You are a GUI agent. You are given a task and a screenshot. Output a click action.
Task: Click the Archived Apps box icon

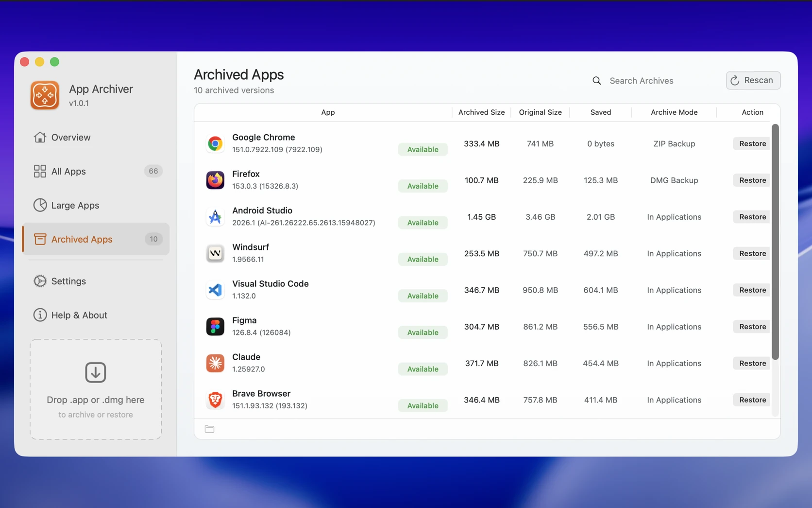(40, 239)
